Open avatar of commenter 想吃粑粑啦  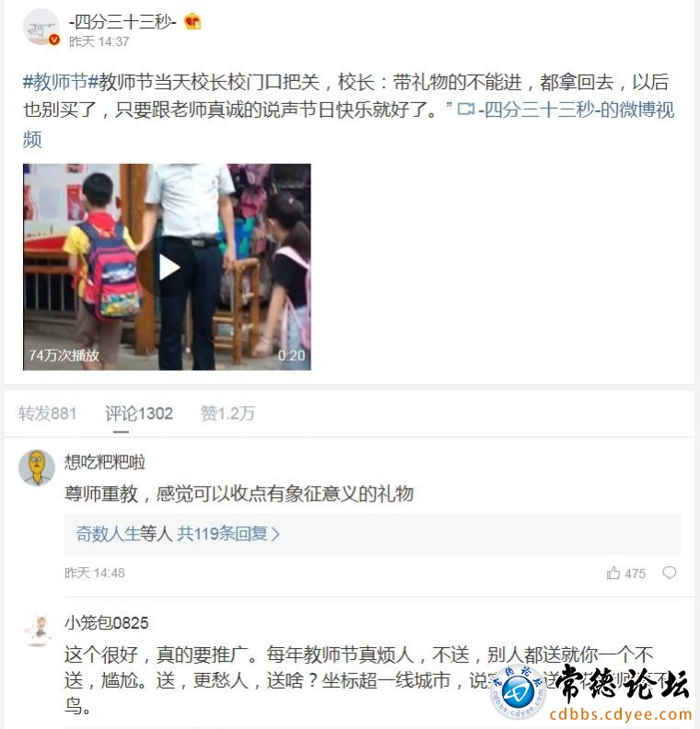coord(37,468)
